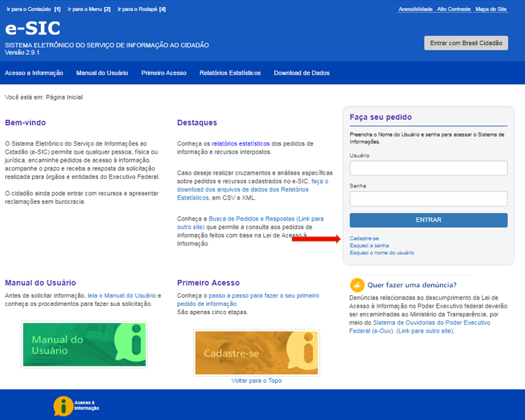This screenshot has width=525, height=420.
Task: Click the Manual do Usuário green banner image
Action: pos(84,344)
